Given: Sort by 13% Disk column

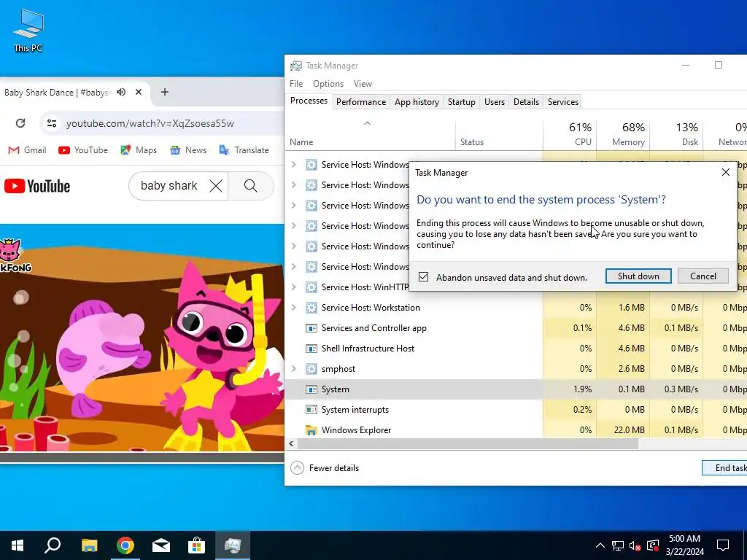Looking at the screenshot, I should point(676,135).
